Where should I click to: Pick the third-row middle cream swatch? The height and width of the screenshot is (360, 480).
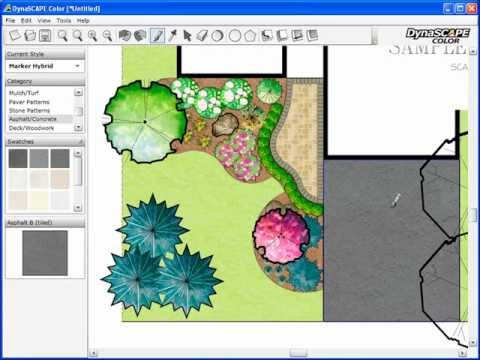click(39, 200)
